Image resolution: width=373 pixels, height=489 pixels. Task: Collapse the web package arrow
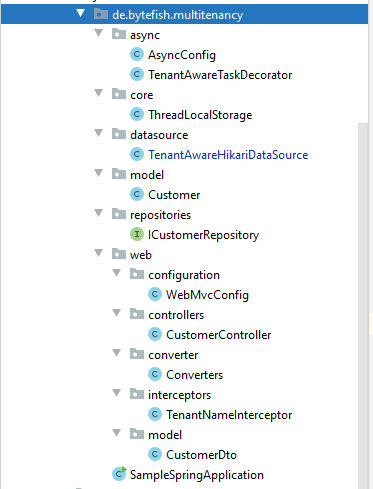click(x=98, y=253)
